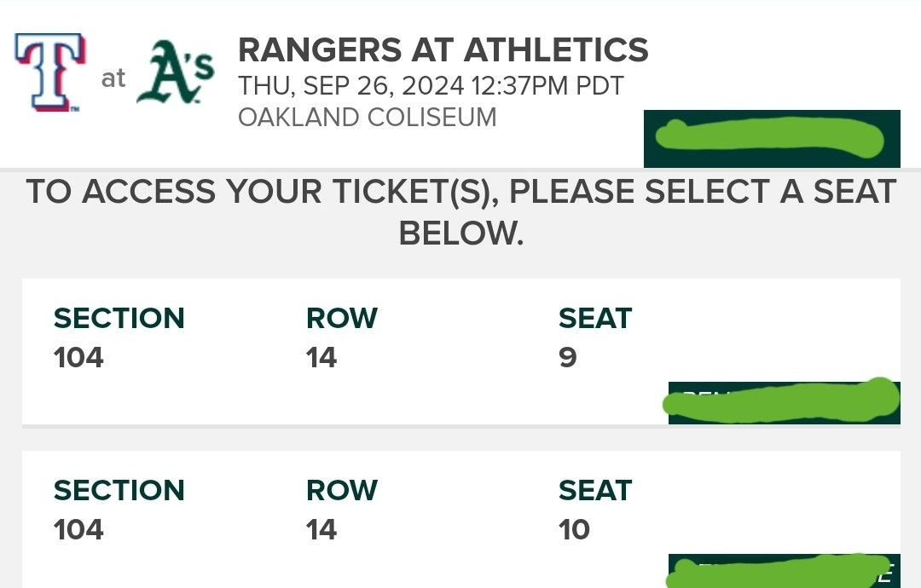Click the THU, SEP 26, 2024 game date

coord(351,86)
